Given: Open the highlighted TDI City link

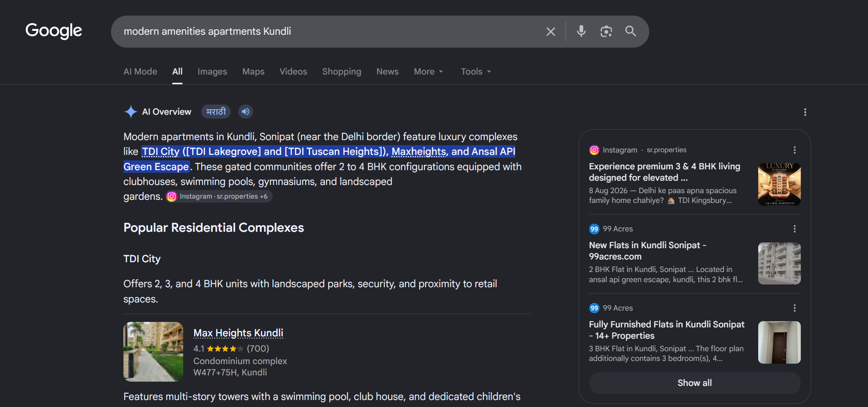Looking at the screenshot, I should 161,151.
